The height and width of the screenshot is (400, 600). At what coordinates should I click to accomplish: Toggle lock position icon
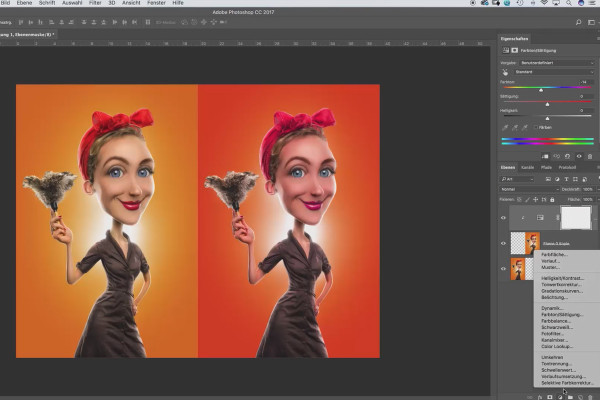pos(535,199)
